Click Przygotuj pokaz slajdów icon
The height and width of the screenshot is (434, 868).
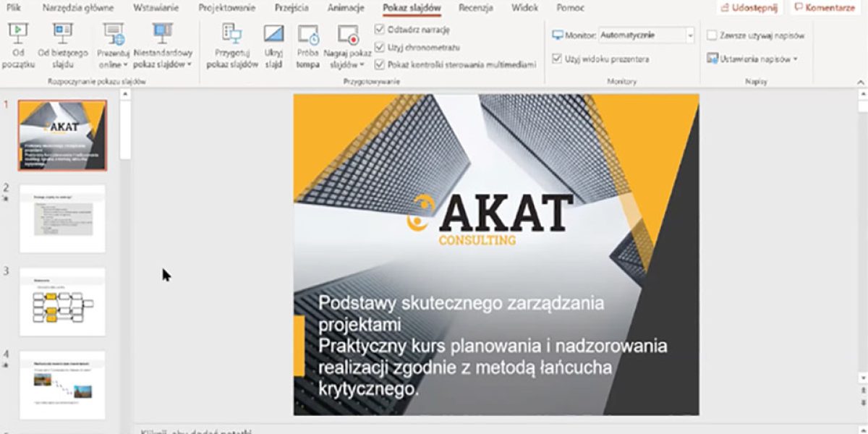pyautogui.click(x=232, y=34)
